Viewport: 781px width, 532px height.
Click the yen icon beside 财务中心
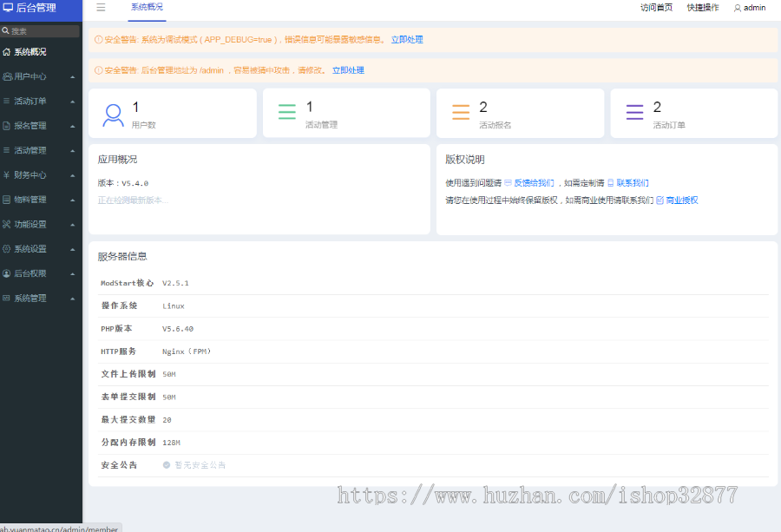(6, 174)
